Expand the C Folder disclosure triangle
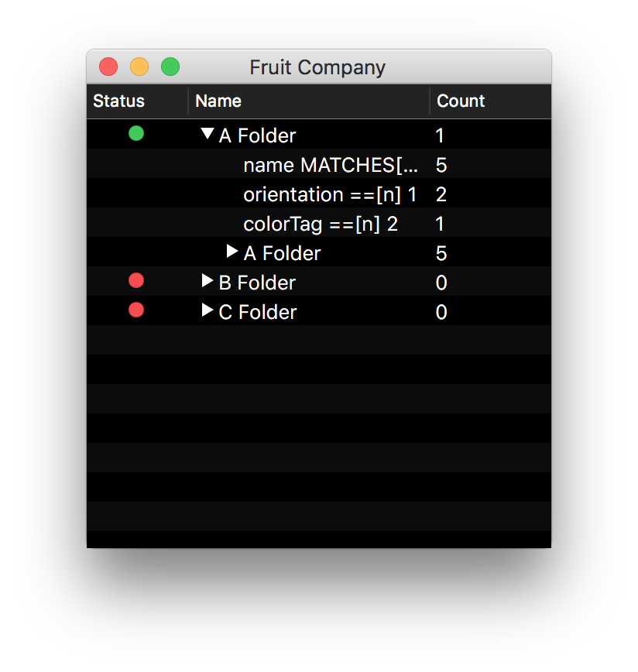This screenshot has height=672, width=638. [x=207, y=310]
